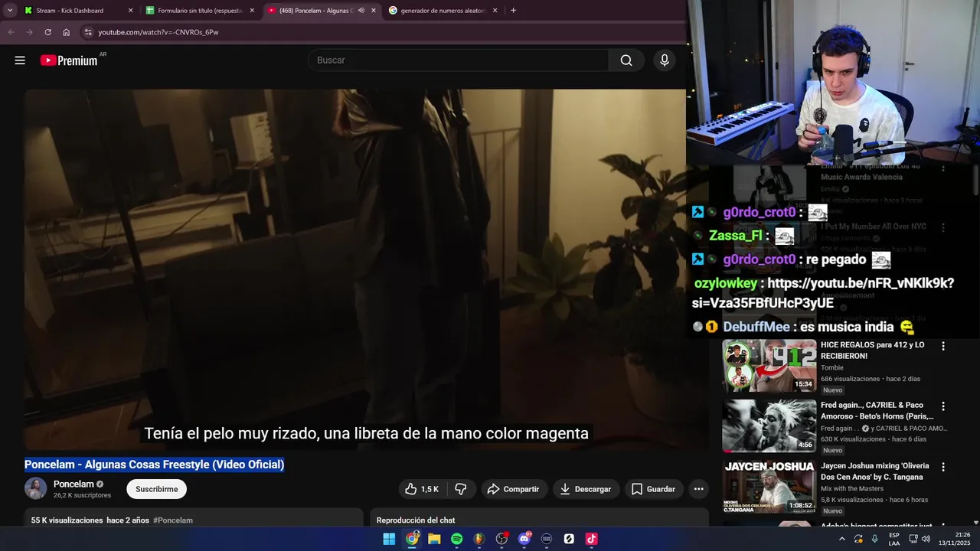The width and height of the screenshot is (980, 551).
Task: Go back in browser history
Action: (x=11, y=32)
